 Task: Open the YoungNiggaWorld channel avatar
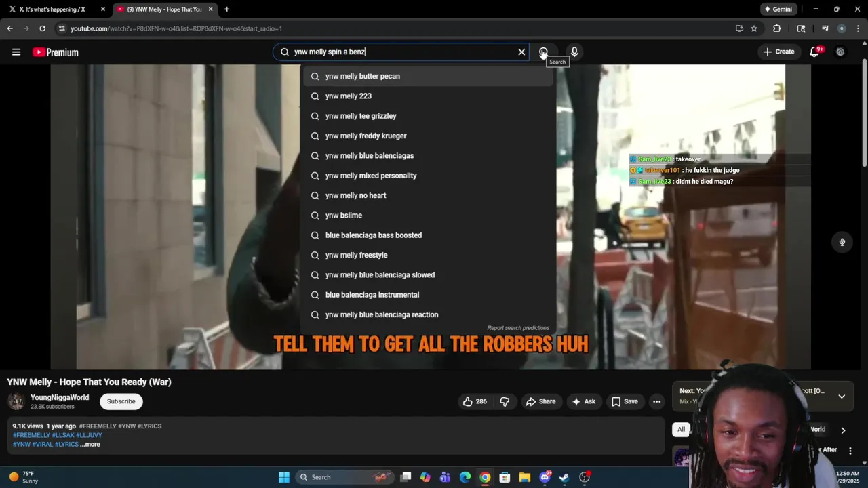click(16, 401)
